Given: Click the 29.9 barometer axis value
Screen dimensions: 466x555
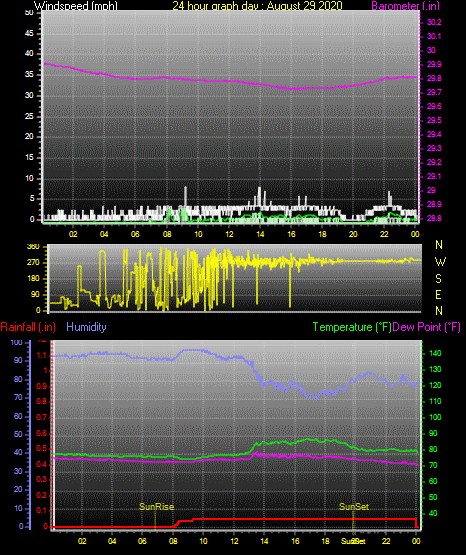Looking at the screenshot, I should tap(434, 64).
